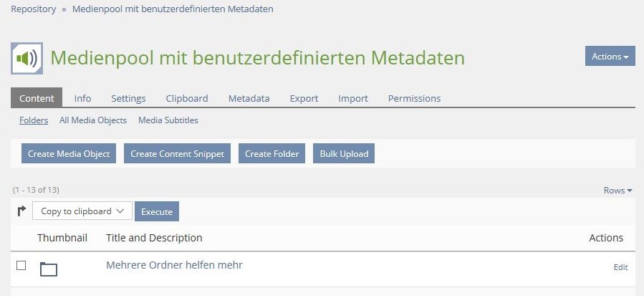Start a Bulk Upload

tap(344, 153)
